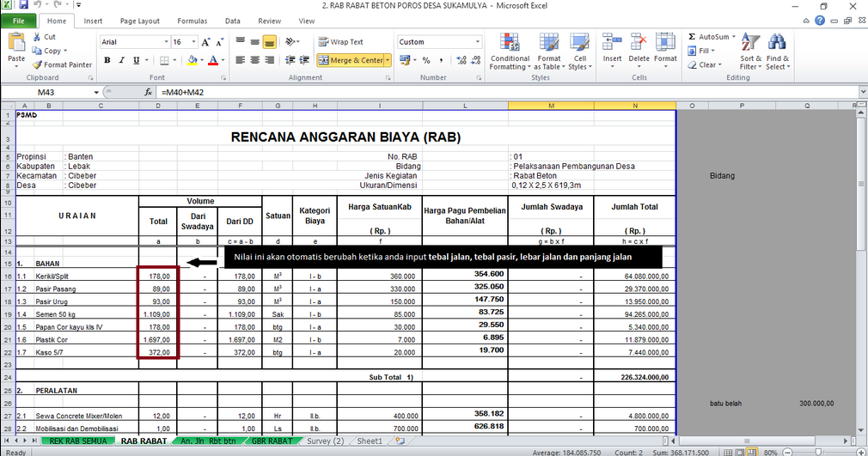
Task: Open Cell Styles gallery
Action: pos(579,51)
